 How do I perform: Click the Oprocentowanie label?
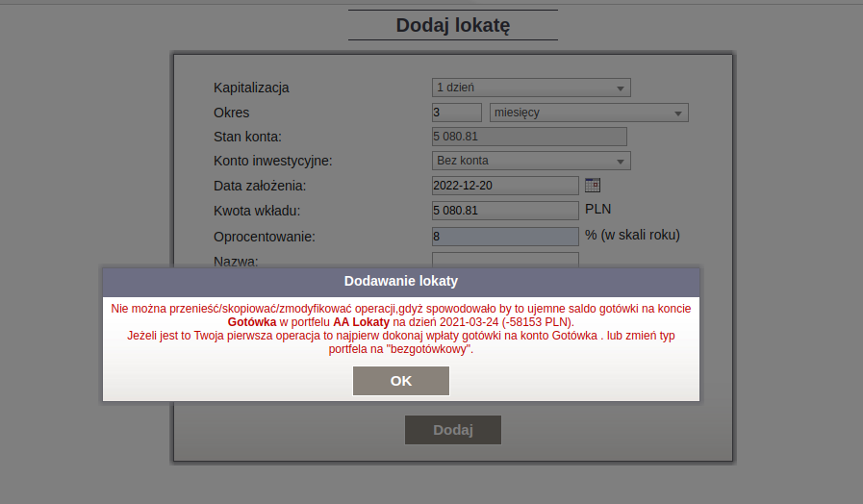pos(265,237)
